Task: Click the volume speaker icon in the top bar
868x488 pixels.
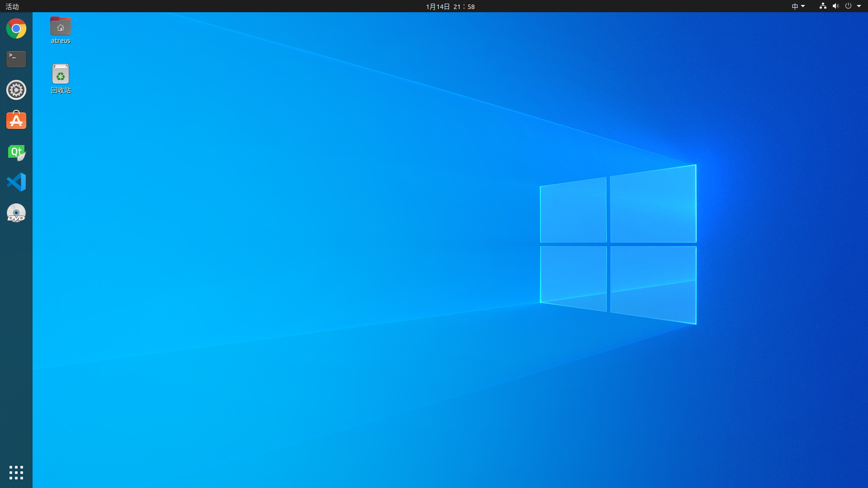Action: point(835,6)
